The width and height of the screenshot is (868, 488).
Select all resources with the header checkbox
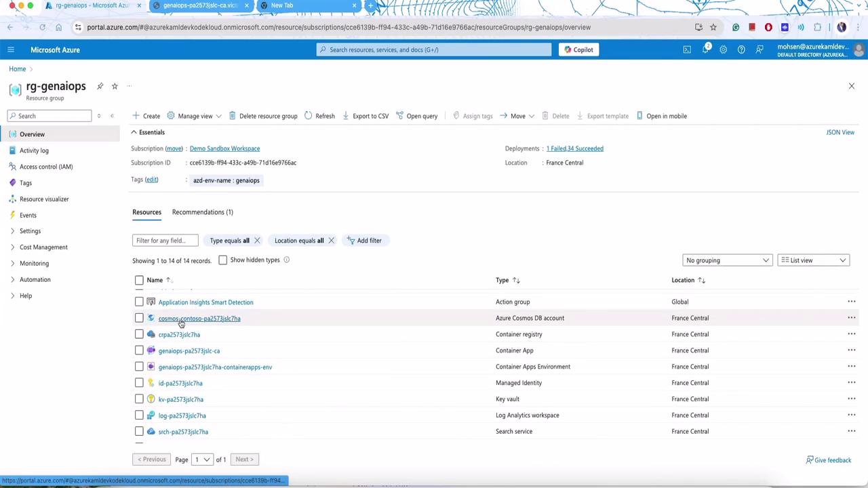139,280
